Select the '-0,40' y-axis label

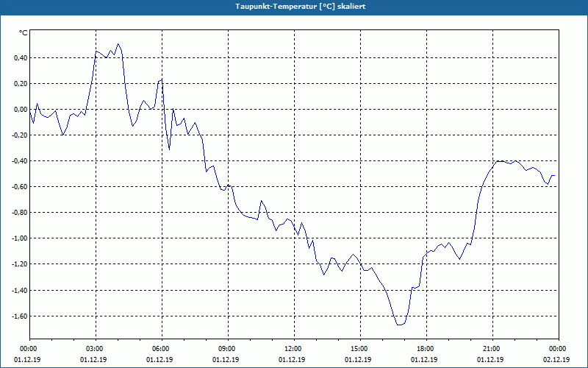pos(20,161)
